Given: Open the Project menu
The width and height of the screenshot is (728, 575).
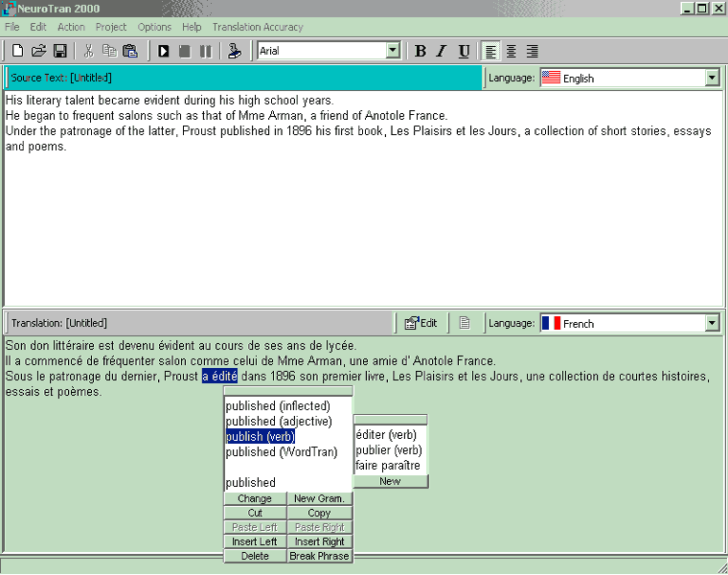Looking at the screenshot, I should point(111,27).
